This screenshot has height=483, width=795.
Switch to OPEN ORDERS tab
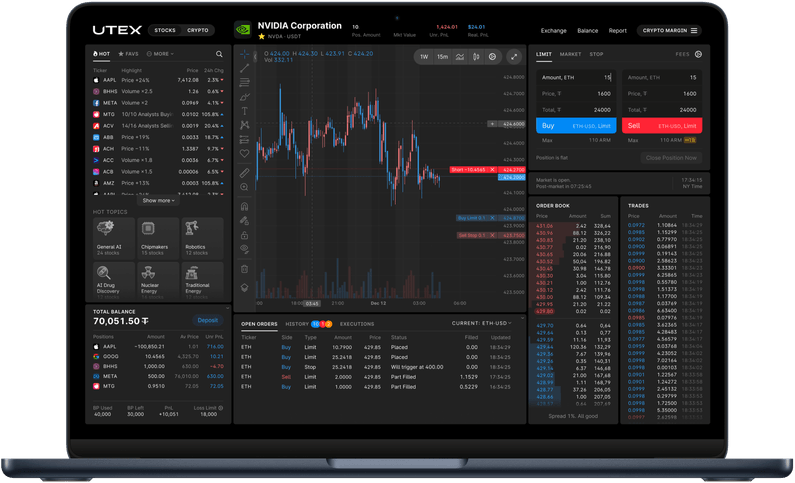click(259, 324)
